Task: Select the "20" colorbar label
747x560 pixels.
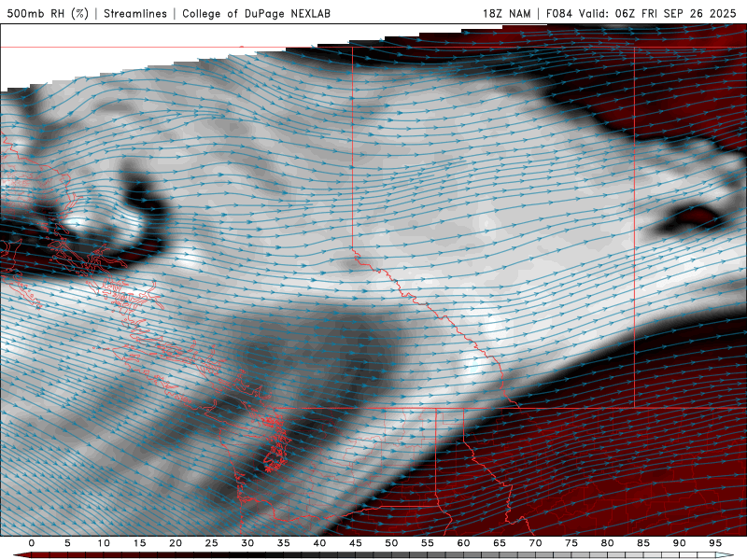Action: point(176,543)
